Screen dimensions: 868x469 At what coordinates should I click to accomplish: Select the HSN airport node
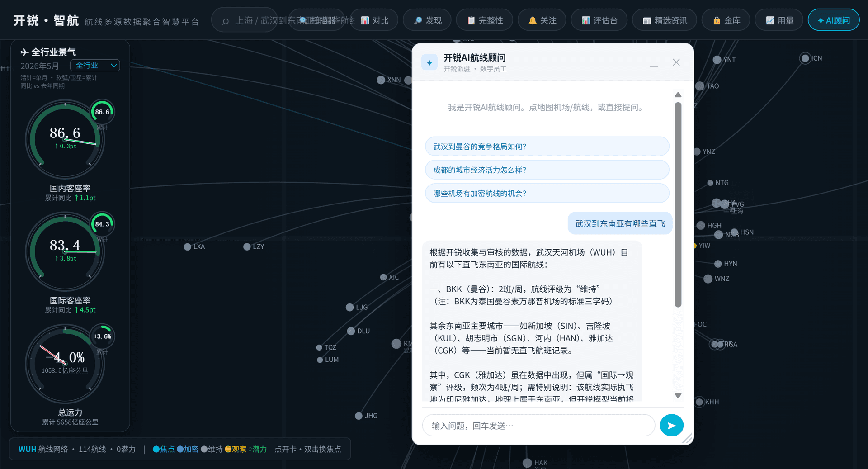coord(735,232)
